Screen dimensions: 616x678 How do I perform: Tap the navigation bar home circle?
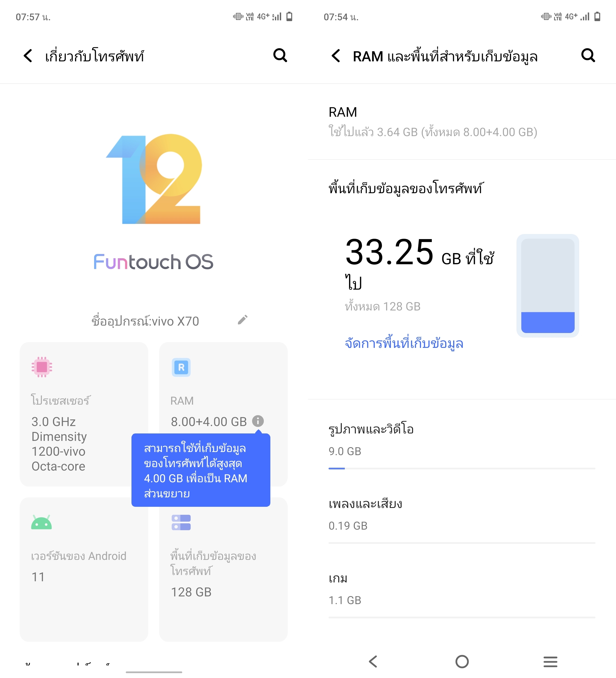pos(462,661)
